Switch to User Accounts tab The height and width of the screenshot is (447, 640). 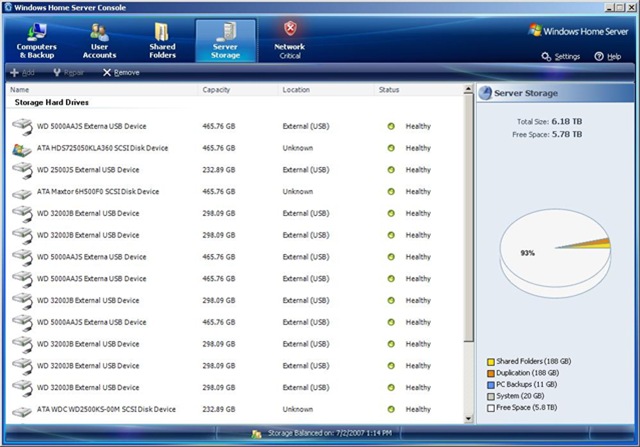coord(99,41)
